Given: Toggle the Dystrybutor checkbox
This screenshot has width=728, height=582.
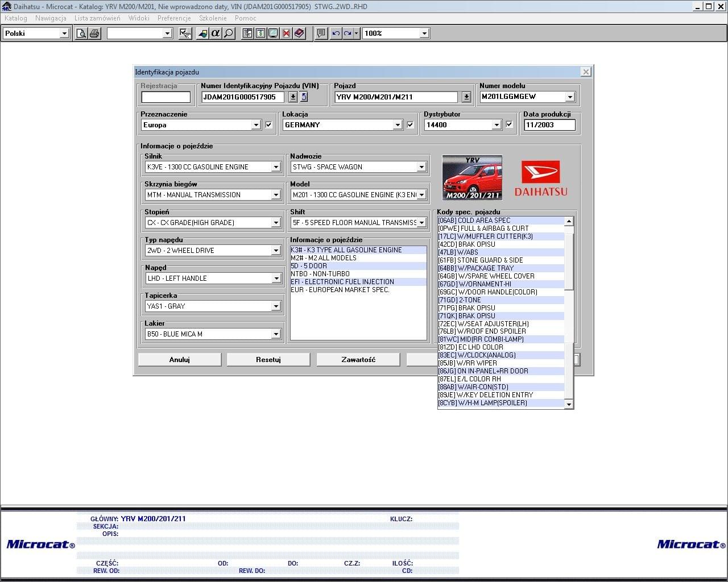Looking at the screenshot, I should click(510, 124).
